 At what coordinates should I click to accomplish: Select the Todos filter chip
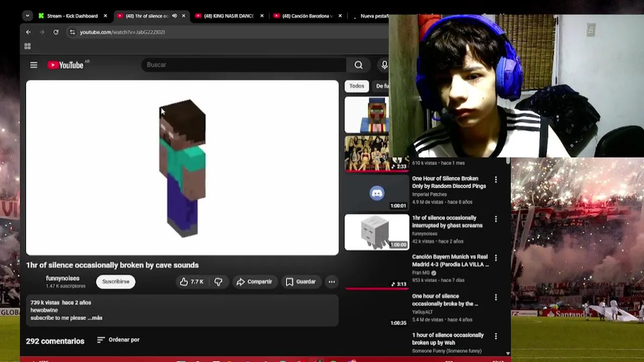pyautogui.click(x=357, y=86)
